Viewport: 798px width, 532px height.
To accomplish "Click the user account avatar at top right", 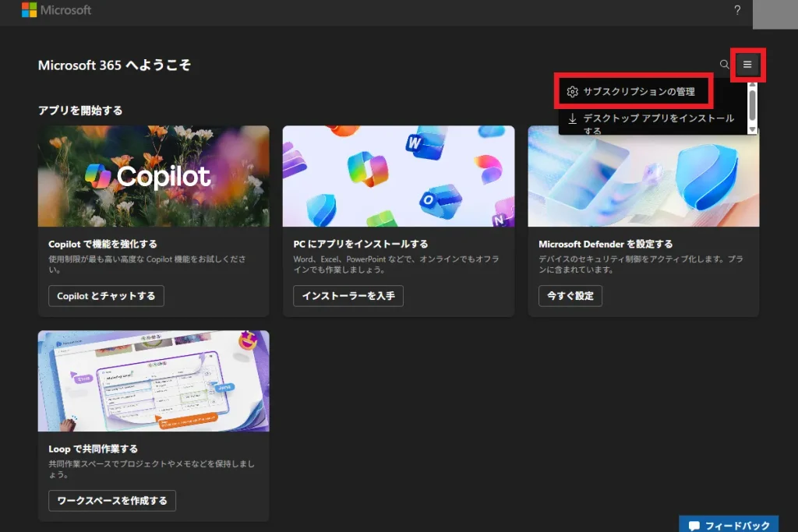I will 775,14.
